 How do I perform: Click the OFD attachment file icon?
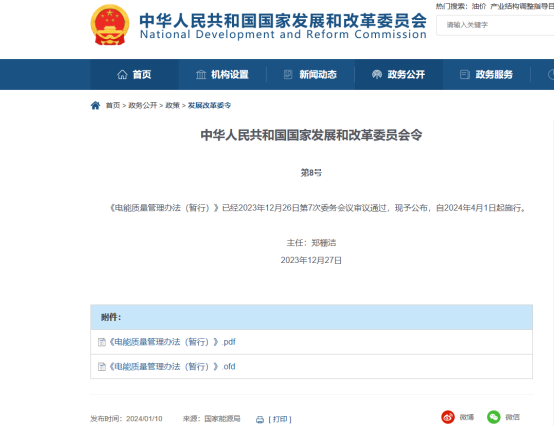tap(102, 367)
